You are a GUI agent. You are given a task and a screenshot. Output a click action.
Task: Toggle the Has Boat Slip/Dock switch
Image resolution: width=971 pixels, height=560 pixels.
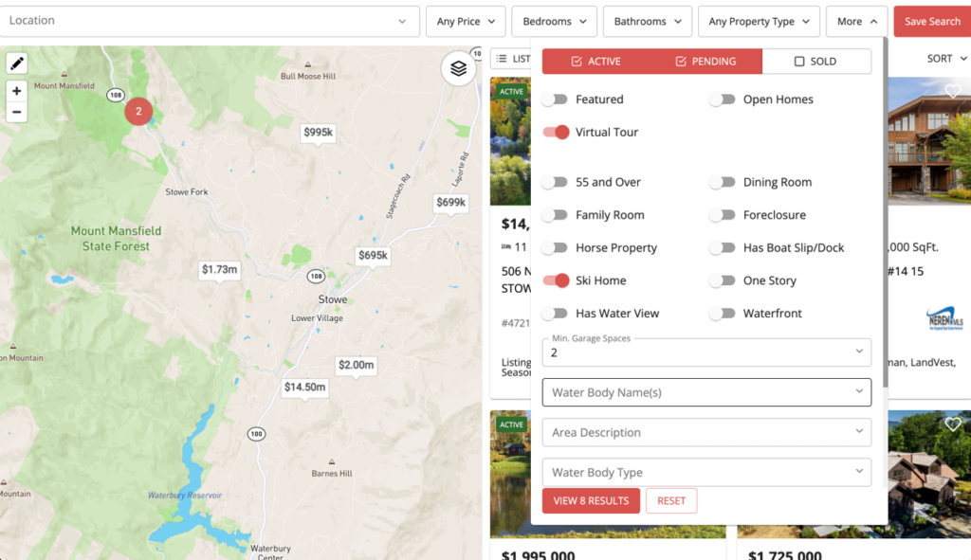click(722, 247)
